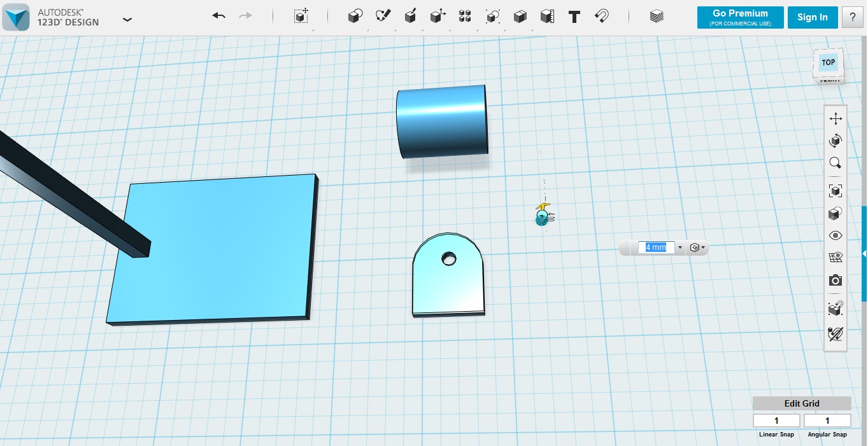868x446 pixels.
Task: Toggle snapping while selecting
Action: click(836, 309)
